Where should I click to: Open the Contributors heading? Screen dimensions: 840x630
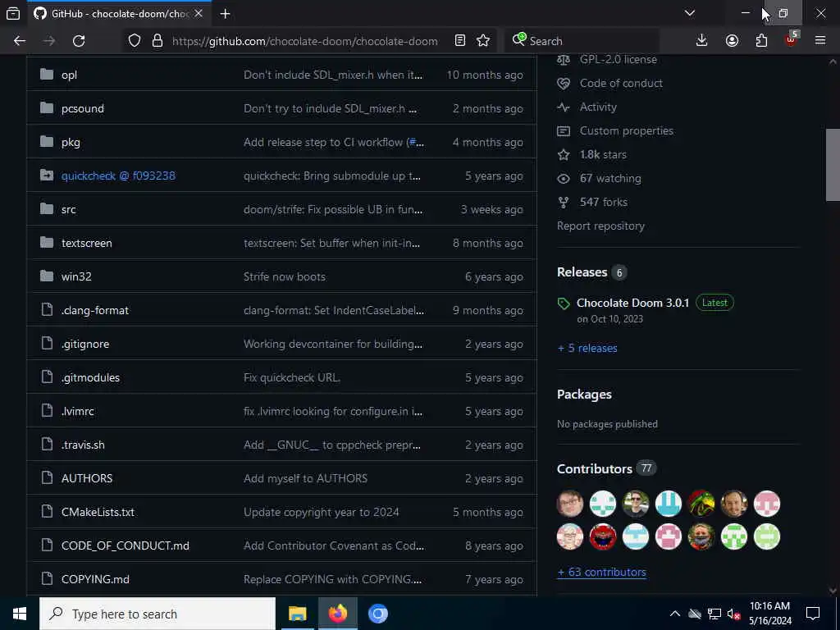click(x=595, y=468)
